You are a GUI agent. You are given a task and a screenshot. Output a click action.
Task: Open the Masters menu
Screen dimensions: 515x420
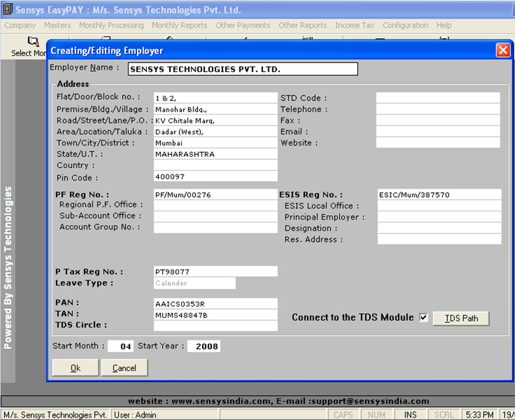coord(58,26)
